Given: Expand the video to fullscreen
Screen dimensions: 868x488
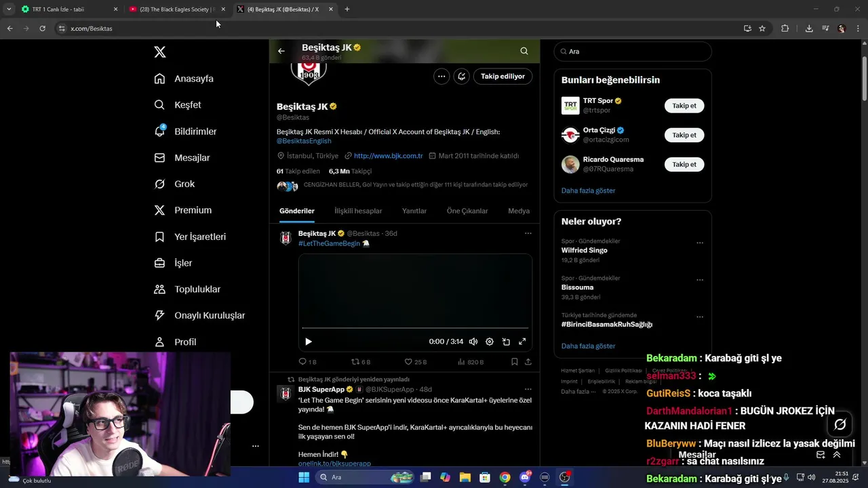Looking at the screenshot, I should (522, 342).
